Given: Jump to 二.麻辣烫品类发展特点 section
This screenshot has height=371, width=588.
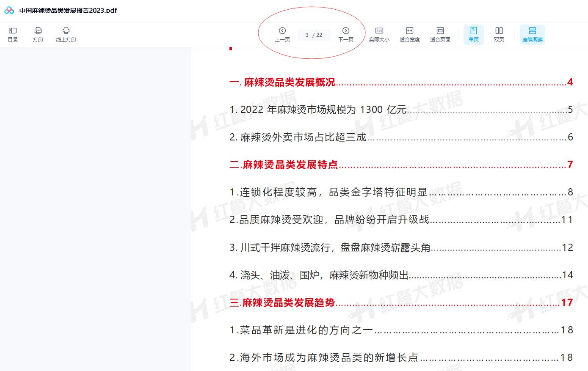Looking at the screenshot, I should coord(284,165).
